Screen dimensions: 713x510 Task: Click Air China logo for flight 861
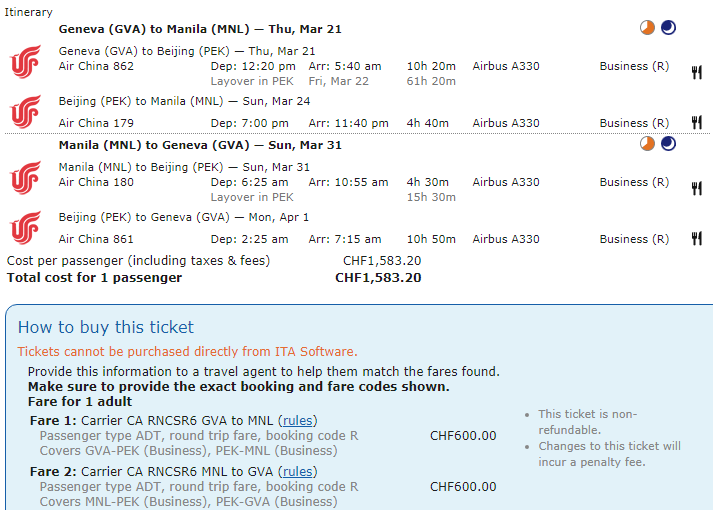pyautogui.click(x=24, y=228)
